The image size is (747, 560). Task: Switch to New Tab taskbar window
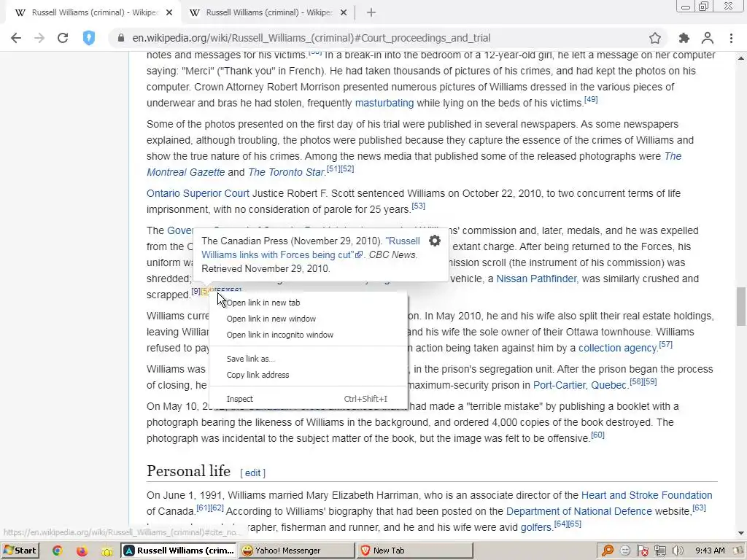click(414, 551)
